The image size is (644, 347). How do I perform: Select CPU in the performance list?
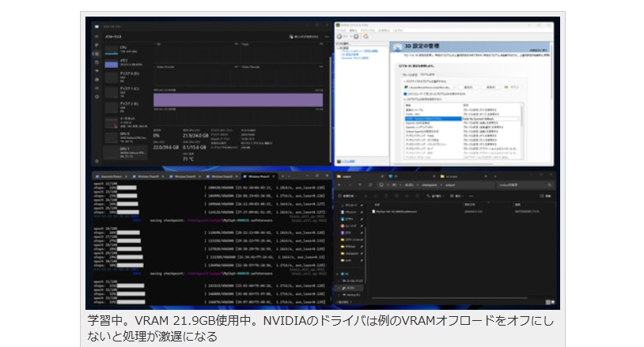124,51
